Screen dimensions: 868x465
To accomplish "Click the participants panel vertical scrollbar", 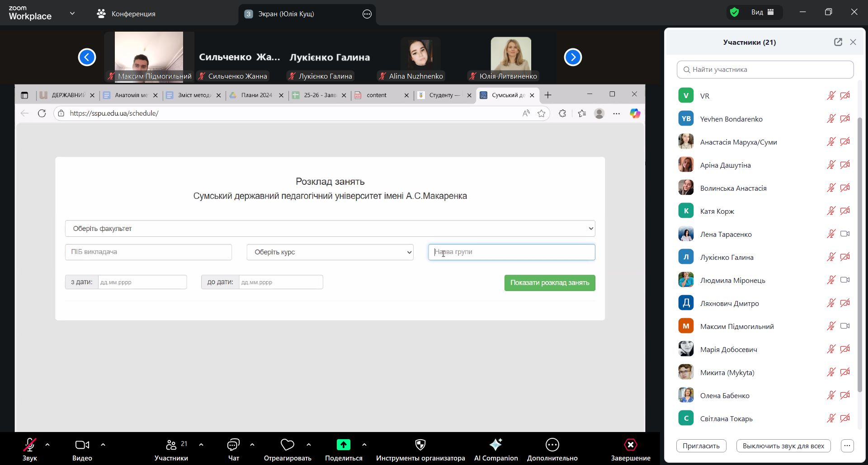I will (859, 253).
